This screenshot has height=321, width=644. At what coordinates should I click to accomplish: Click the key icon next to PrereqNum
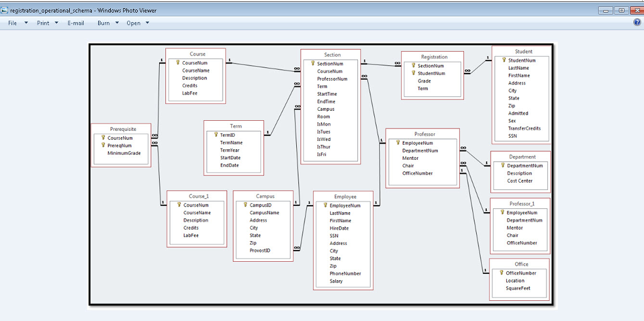click(x=103, y=145)
